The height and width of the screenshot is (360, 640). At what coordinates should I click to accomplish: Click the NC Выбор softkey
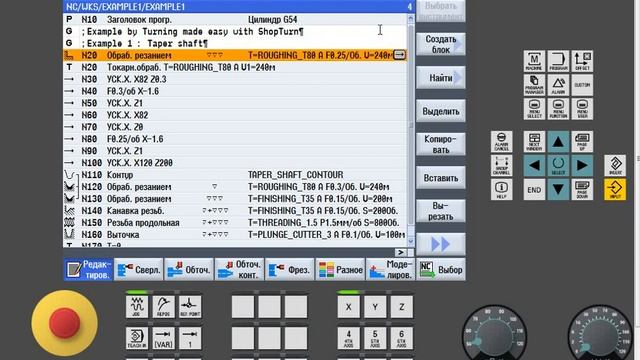(441, 269)
